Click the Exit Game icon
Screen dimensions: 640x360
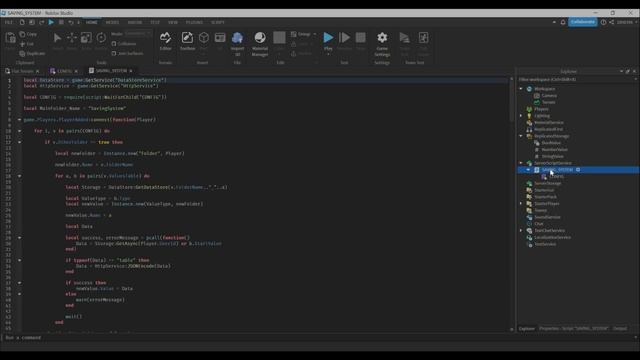click(424, 38)
